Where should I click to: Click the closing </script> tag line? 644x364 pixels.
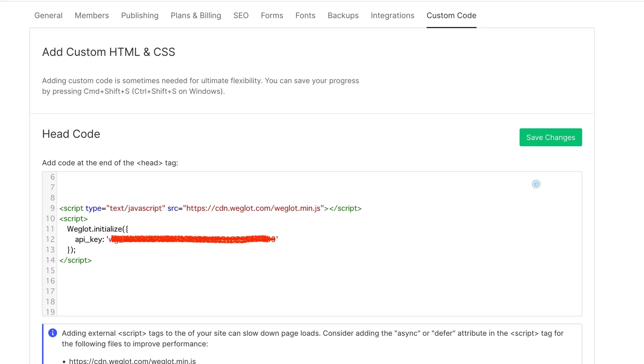76,260
